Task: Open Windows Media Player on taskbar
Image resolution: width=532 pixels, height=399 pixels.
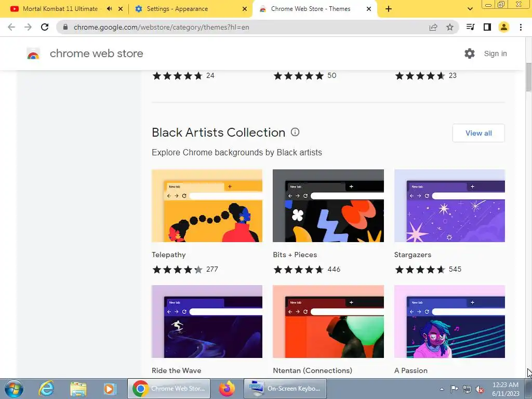Action: tap(110, 389)
